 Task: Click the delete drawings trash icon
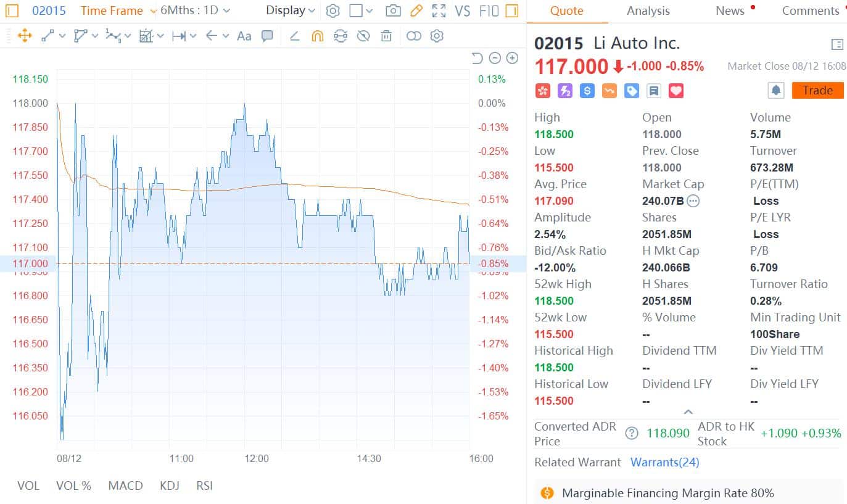(x=386, y=36)
